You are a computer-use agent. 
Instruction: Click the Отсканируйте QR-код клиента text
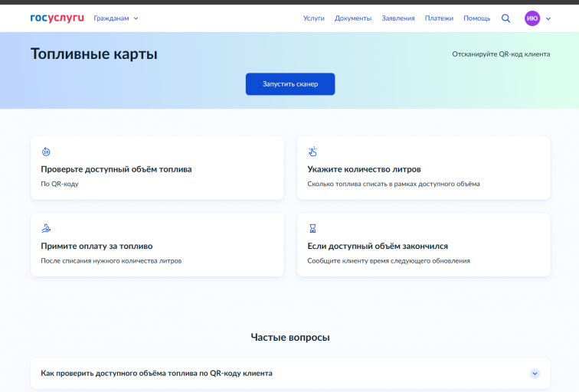click(x=501, y=54)
